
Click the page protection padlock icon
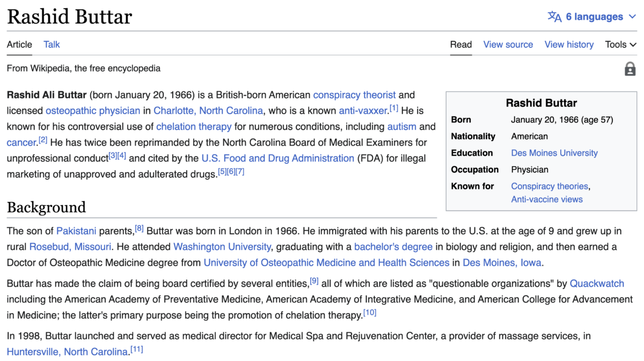point(630,69)
